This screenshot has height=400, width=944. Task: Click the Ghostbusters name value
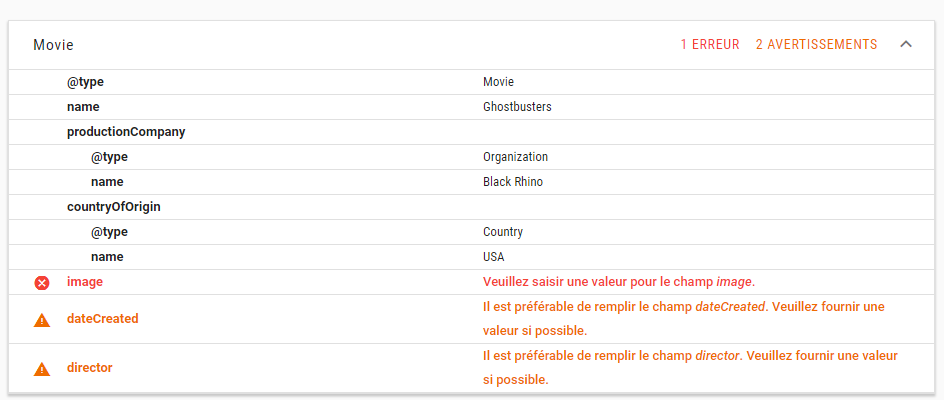click(517, 107)
